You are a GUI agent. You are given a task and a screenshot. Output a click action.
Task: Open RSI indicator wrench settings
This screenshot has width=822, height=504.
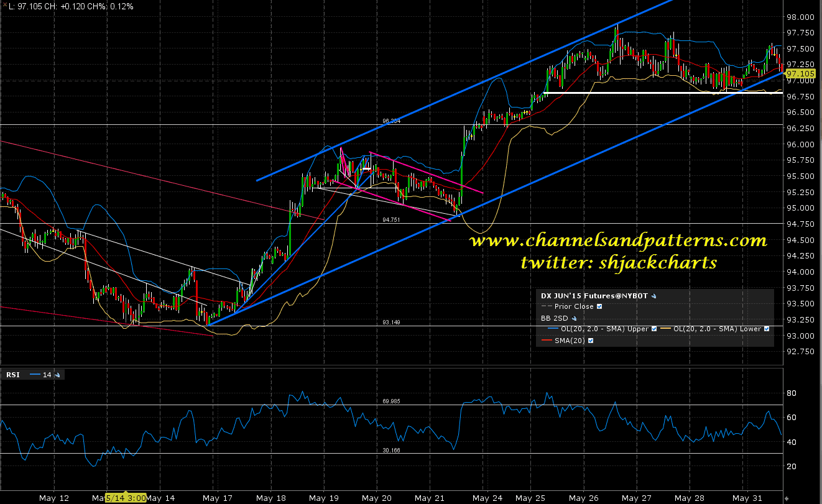tap(58, 375)
